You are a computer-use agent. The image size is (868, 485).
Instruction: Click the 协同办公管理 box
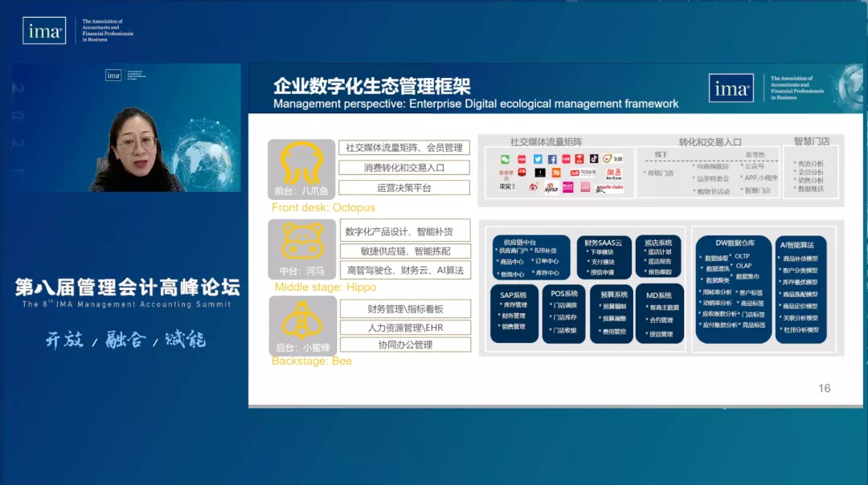coord(405,344)
